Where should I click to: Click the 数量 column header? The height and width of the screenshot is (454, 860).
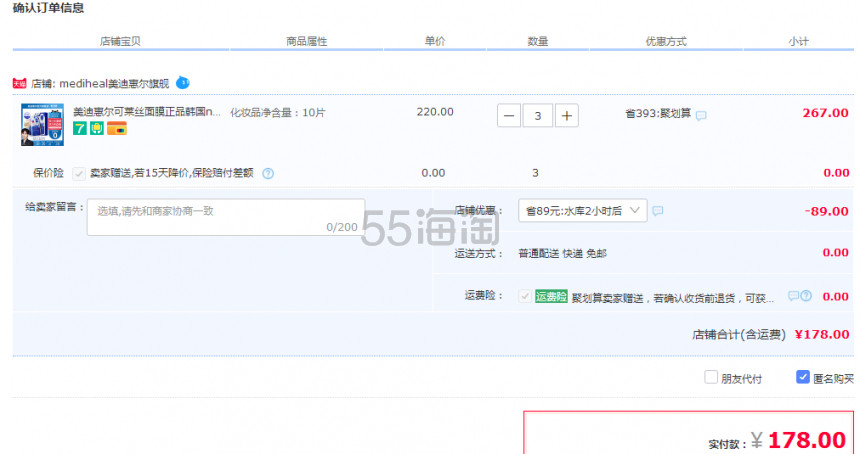[x=538, y=41]
